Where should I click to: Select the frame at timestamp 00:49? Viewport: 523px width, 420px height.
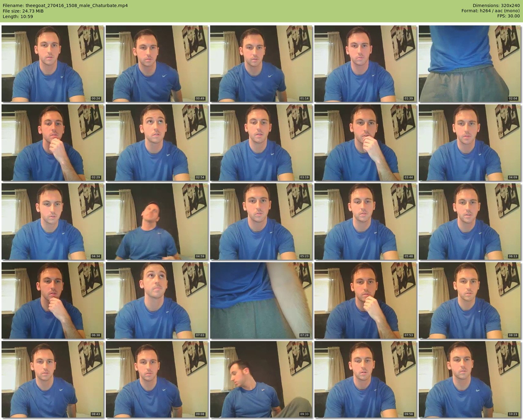pos(157,64)
